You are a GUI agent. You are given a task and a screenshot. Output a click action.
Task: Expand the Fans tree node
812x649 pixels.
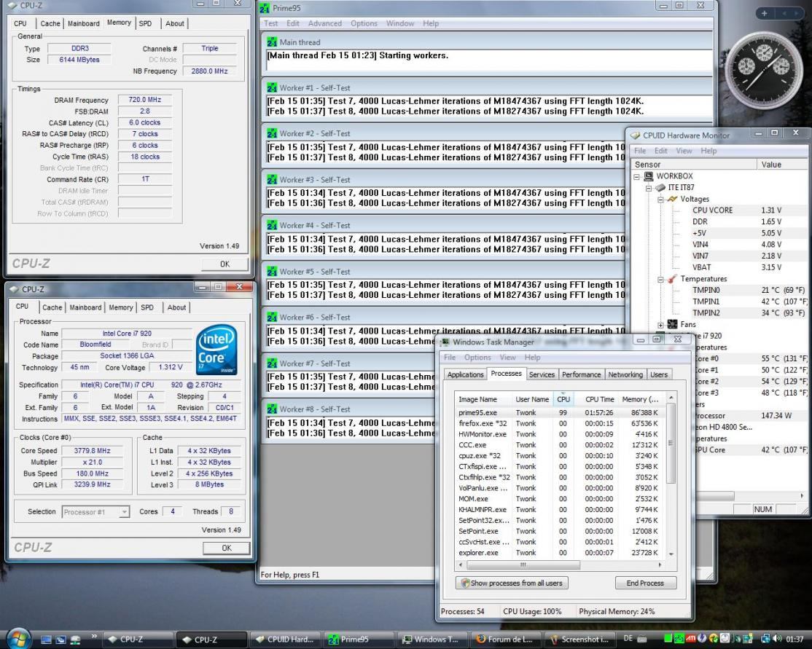(x=661, y=325)
